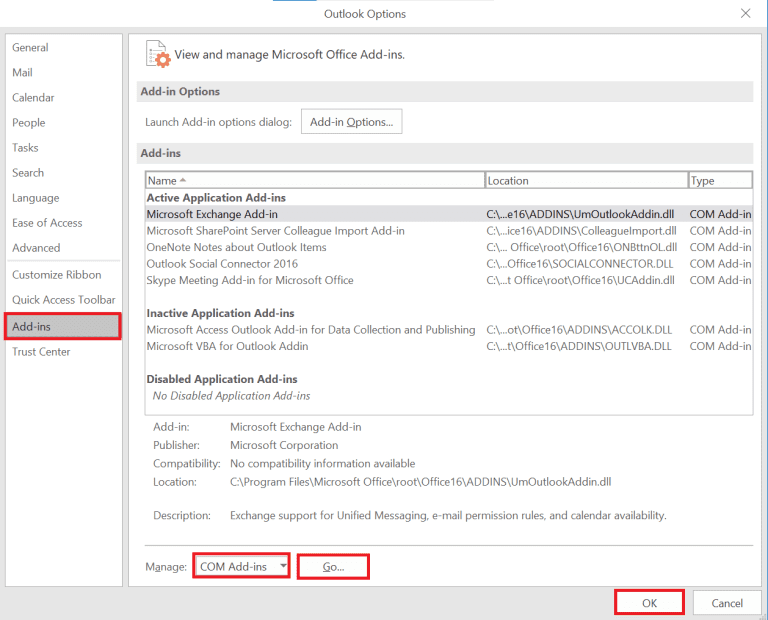Image resolution: width=768 pixels, height=620 pixels.
Task: Click the Cancel button
Action: point(727,603)
